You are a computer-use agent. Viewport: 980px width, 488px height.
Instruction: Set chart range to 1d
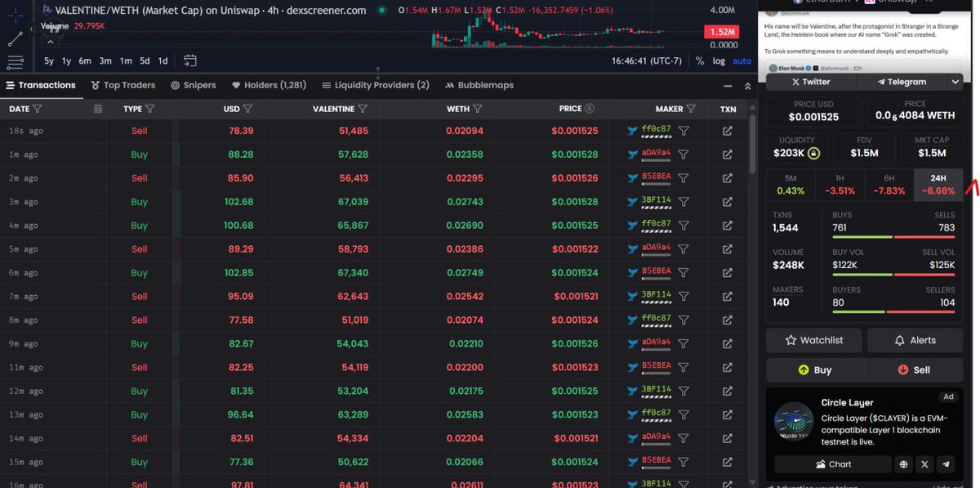pos(163,61)
